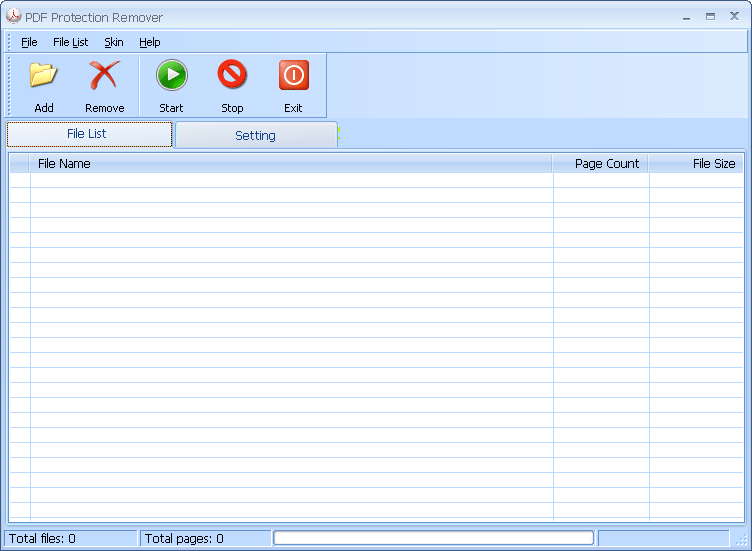Switch to the Setting tab
This screenshot has width=752, height=551.
pos(256,135)
